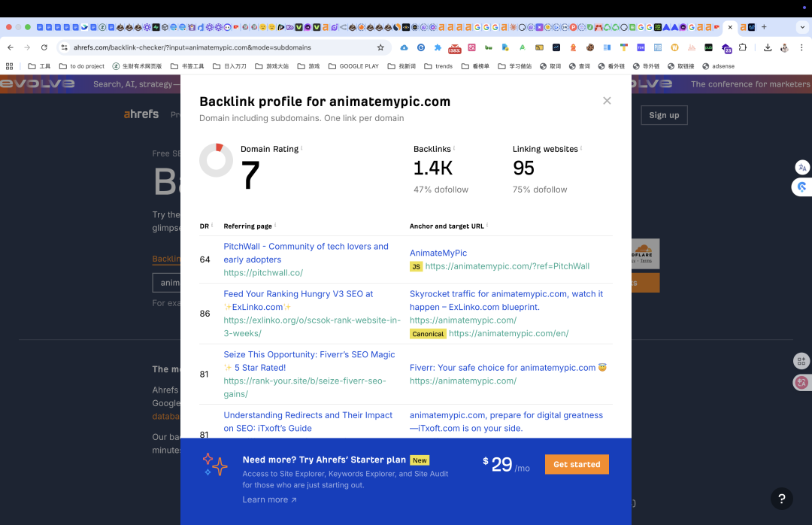Open the 生财有术网页版 bookmark
The width and height of the screenshot is (812, 525).
tap(138, 66)
